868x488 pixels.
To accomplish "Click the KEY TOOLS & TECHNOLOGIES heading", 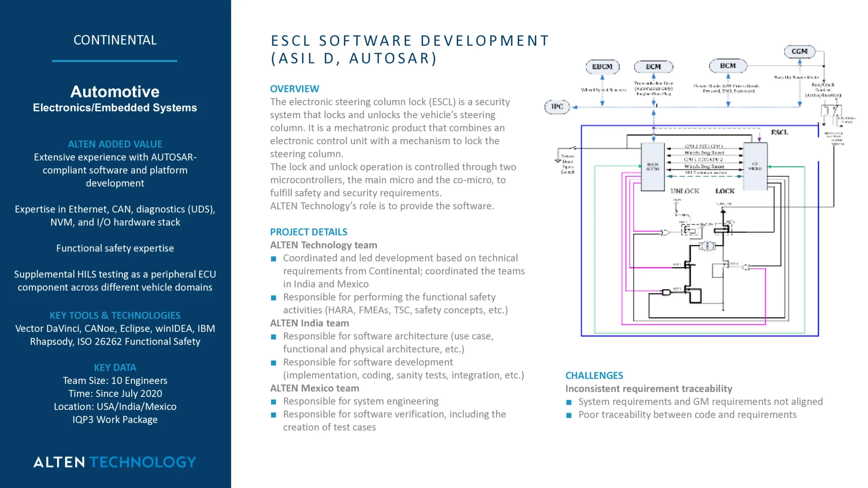I will [115, 315].
